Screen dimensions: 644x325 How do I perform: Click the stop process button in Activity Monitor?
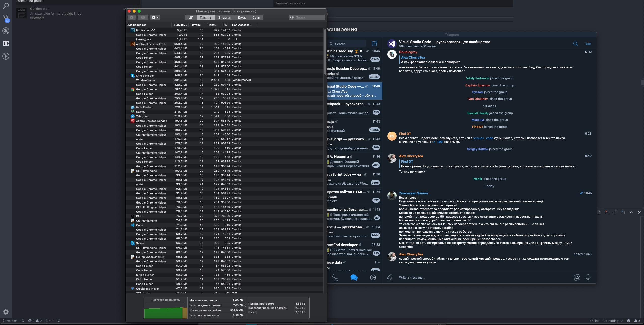point(131,17)
